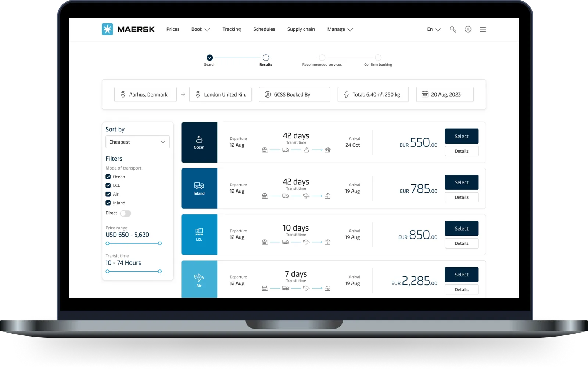The width and height of the screenshot is (588, 370).
Task: Enable the Direct toggle switch
Action: pos(125,213)
